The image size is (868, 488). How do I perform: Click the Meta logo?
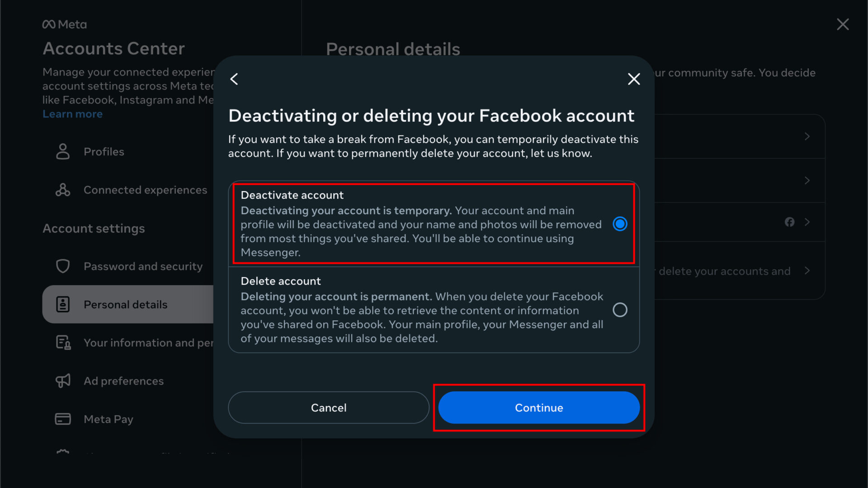point(64,24)
